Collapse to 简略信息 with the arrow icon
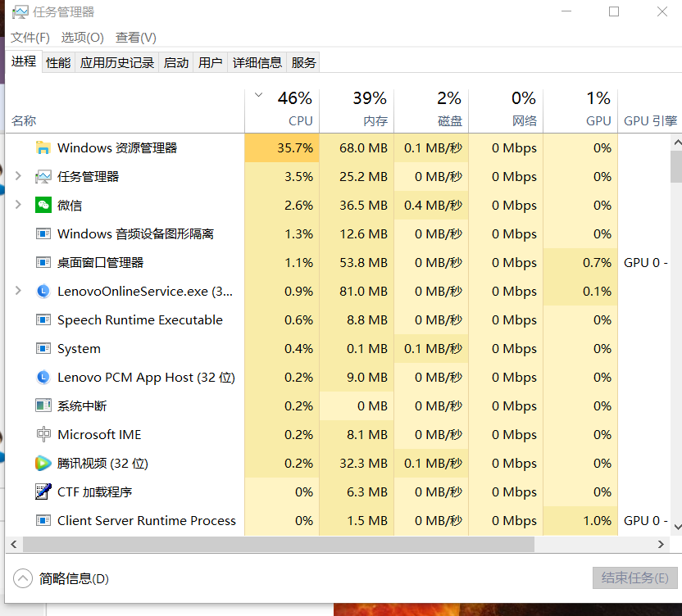This screenshot has width=682, height=616. (x=23, y=578)
